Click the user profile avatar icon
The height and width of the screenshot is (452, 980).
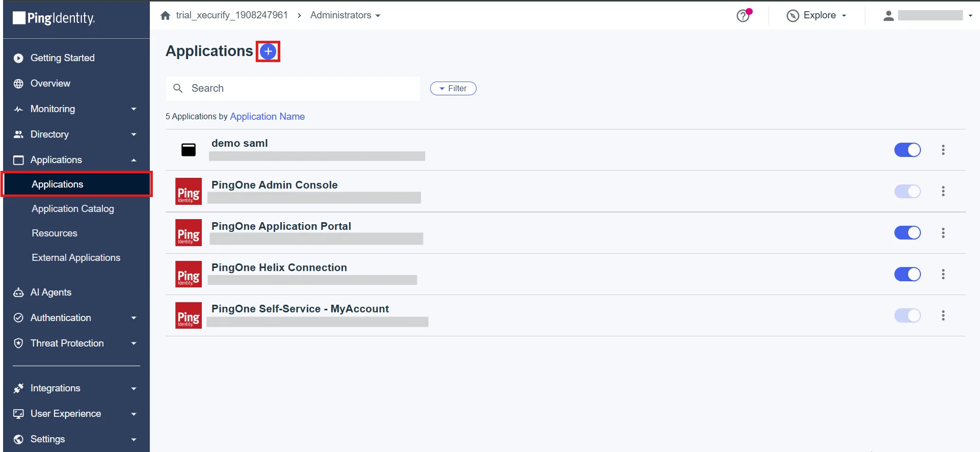tap(888, 16)
